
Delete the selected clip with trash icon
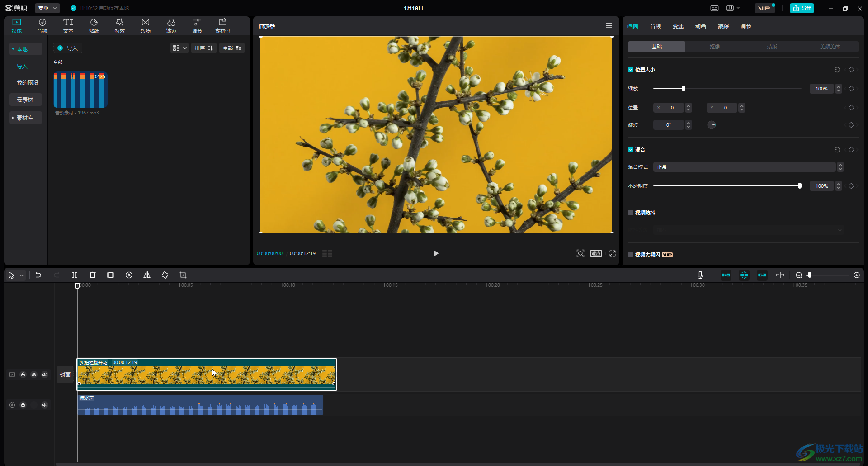tap(93, 275)
